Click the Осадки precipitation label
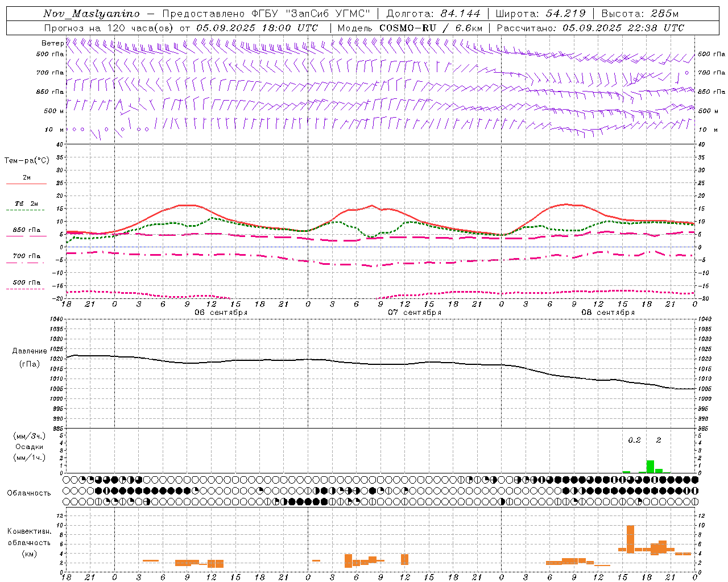Screen dimensions: 728x582 [x=30, y=447]
